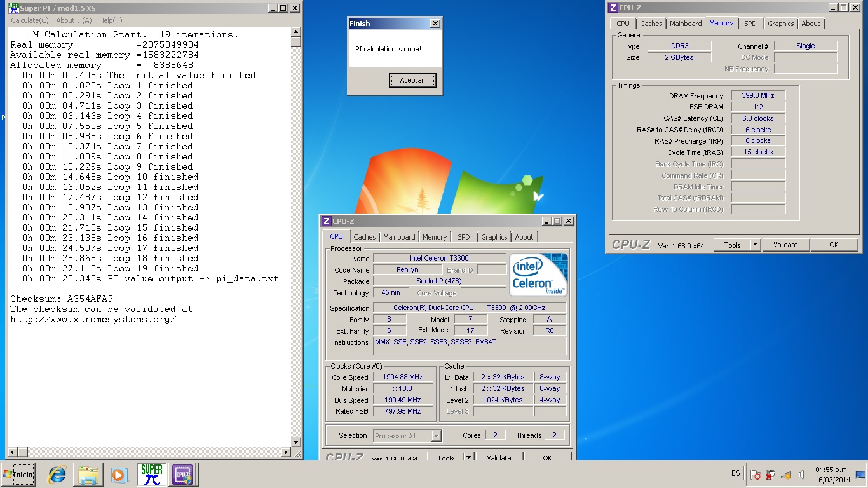
Task: Click the CAS# Latency value 6.0 clocks
Action: [758, 118]
